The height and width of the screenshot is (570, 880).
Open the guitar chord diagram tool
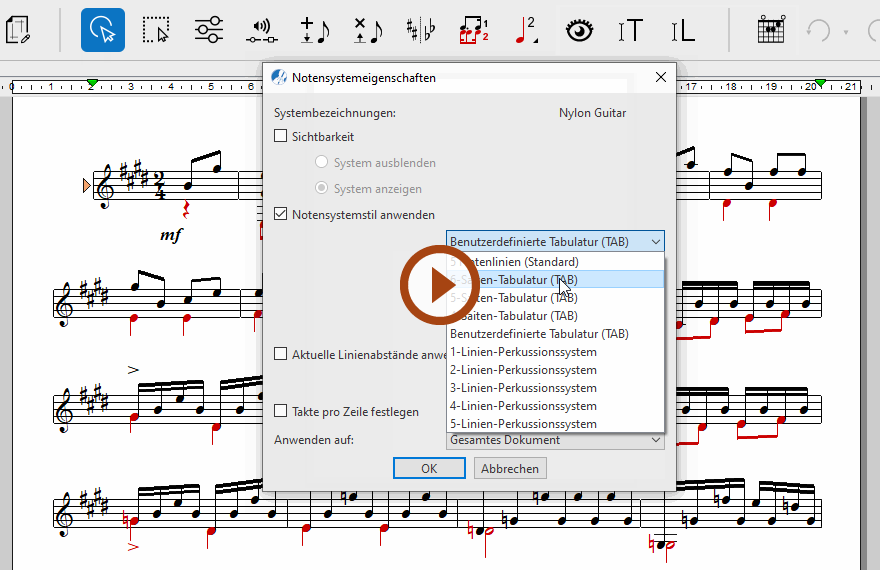click(x=769, y=30)
